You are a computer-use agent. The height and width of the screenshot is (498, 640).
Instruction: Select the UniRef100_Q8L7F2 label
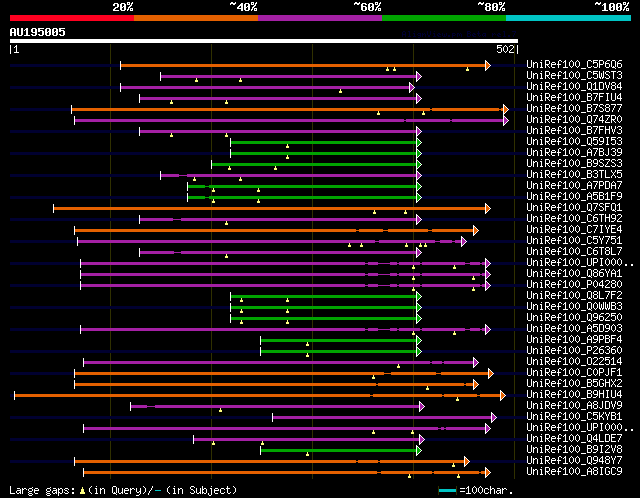click(x=574, y=296)
